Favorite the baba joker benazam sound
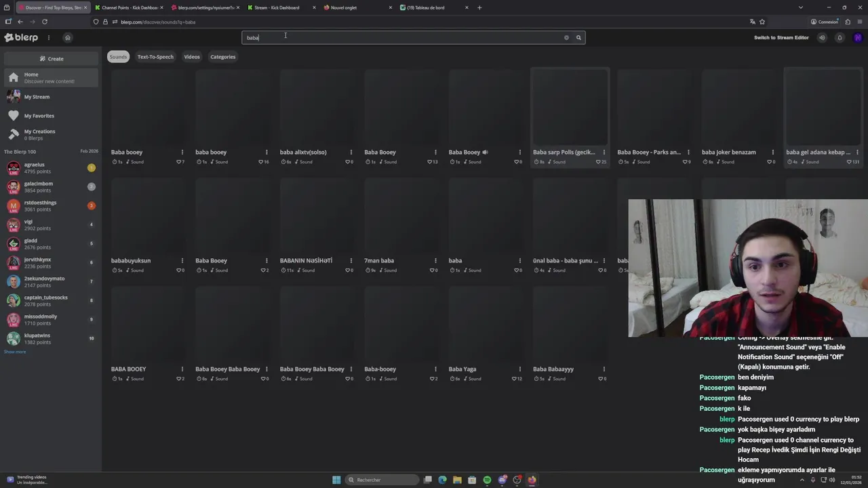 pos(769,162)
